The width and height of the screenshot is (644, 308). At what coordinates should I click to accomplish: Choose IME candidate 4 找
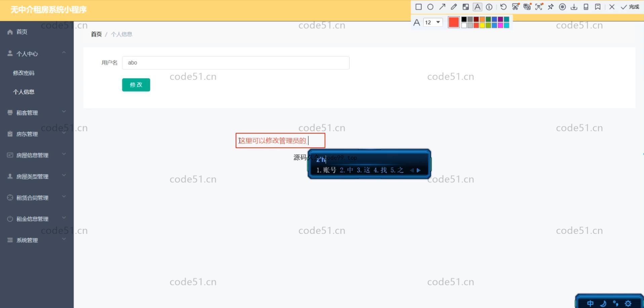(x=380, y=170)
